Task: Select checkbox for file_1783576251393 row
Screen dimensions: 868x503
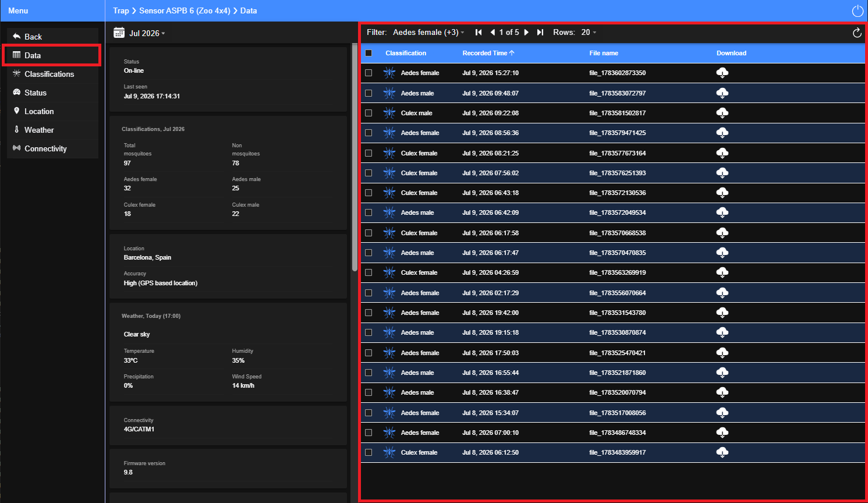Action: pyautogui.click(x=369, y=173)
